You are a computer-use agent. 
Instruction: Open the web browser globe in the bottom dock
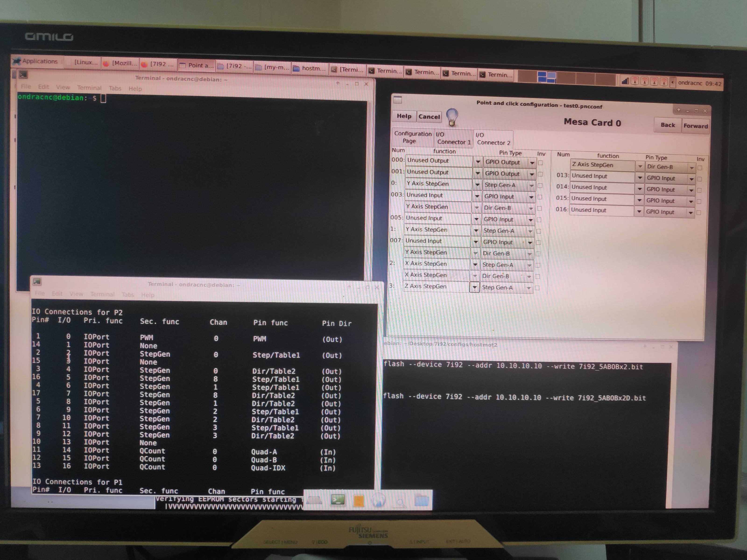click(378, 500)
